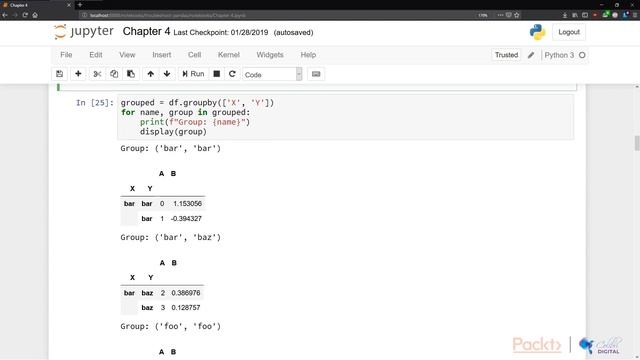Click the edit pencil indicator icon
The image size is (640, 360).
(531, 55)
